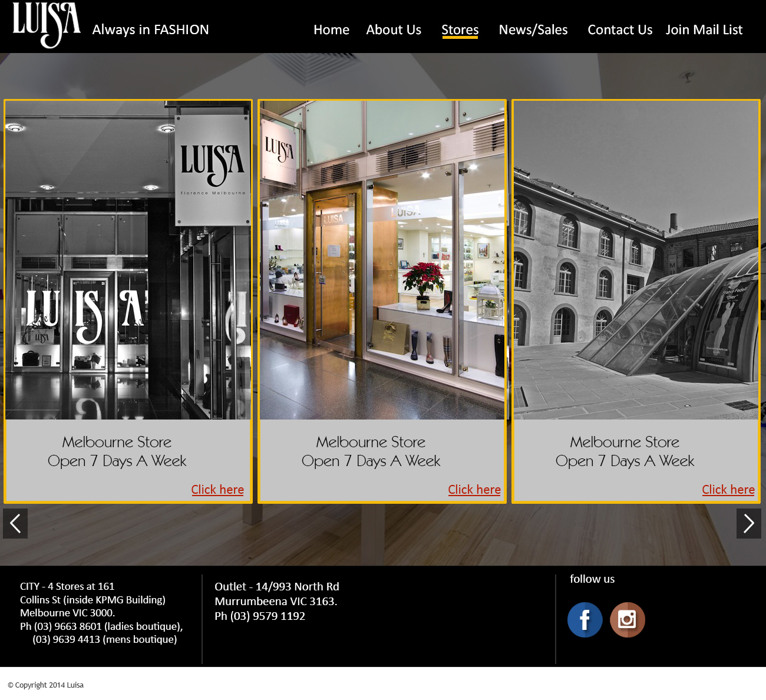Open the colour store photo with gold door
The image size is (766, 700).
382,260
